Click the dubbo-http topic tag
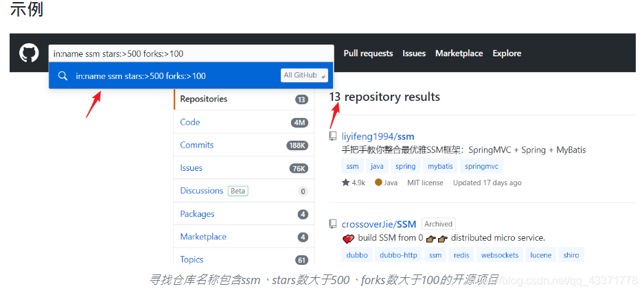Viewport: 644px width, 293px height. pyautogui.click(x=398, y=255)
